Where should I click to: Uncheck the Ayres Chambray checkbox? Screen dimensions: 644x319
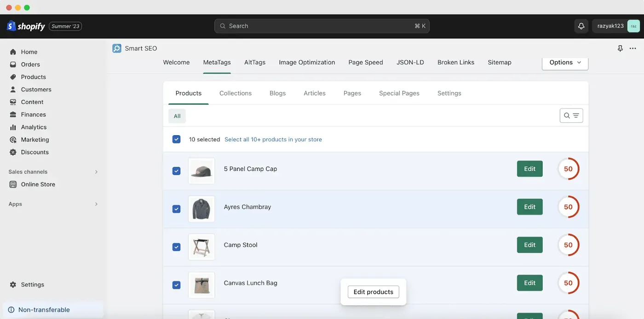tap(176, 209)
